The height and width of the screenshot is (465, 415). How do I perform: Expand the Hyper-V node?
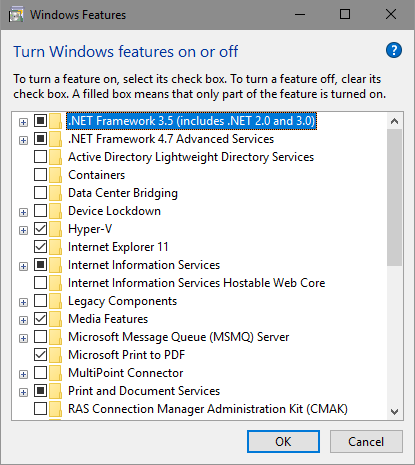pos(23,230)
